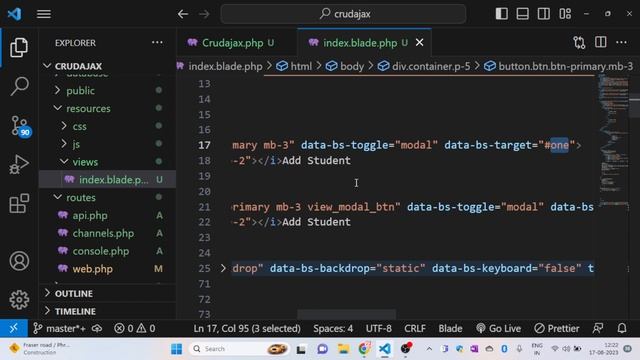Open the Search view in activity bar
Image resolution: width=640 pixels, height=360 pixels.
pyautogui.click(x=19, y=86)
